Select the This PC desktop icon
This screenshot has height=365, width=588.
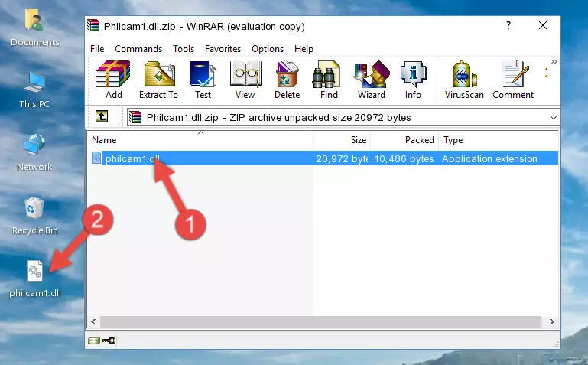coord(34,90)
